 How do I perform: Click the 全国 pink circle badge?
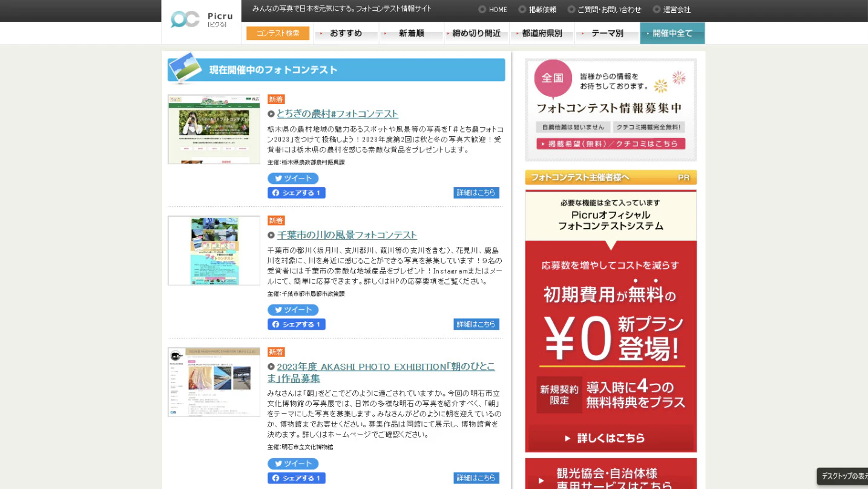553,79
